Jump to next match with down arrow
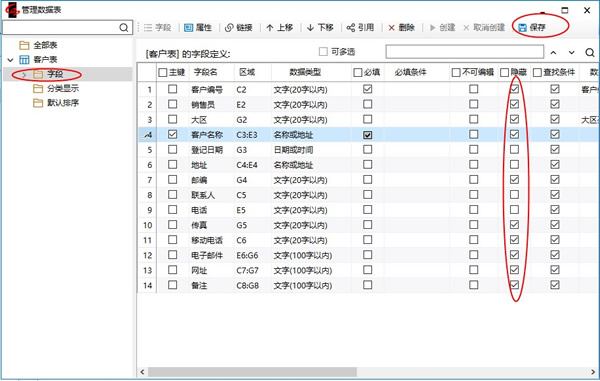The height and width of the screenshot is (381, 600). pos(571,52)
